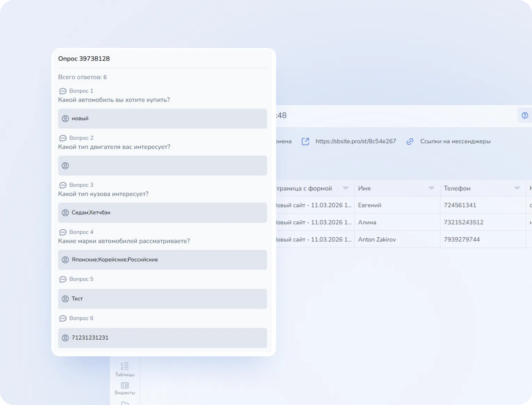Click the user icon in the empty Вопрос 2 answer
This screenshot has height=405, width=532.
tap(65, 166)
